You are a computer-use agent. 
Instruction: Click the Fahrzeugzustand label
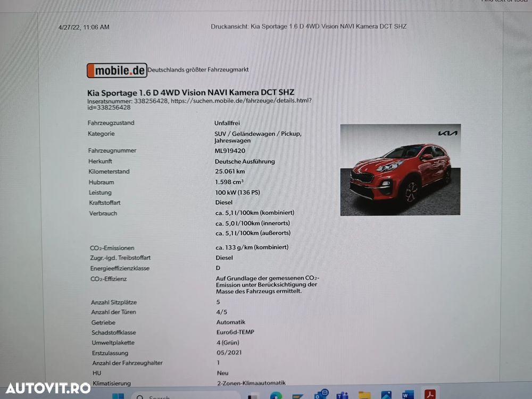111,123
